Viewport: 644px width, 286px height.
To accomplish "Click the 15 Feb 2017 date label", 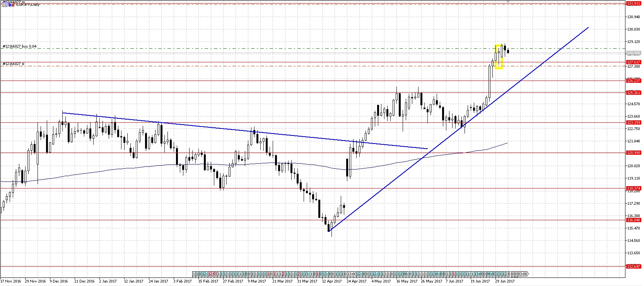I will point(208,281).
